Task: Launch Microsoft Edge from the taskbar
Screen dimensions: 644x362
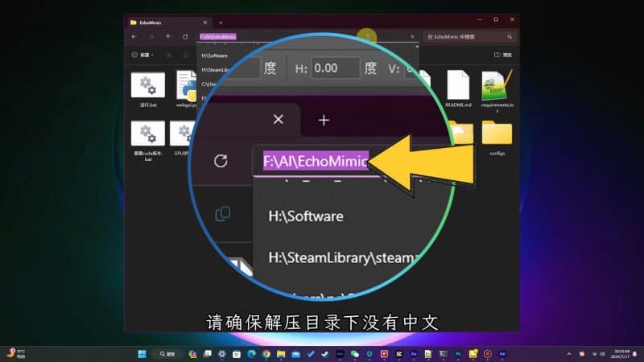Action: tap(251, 354)
